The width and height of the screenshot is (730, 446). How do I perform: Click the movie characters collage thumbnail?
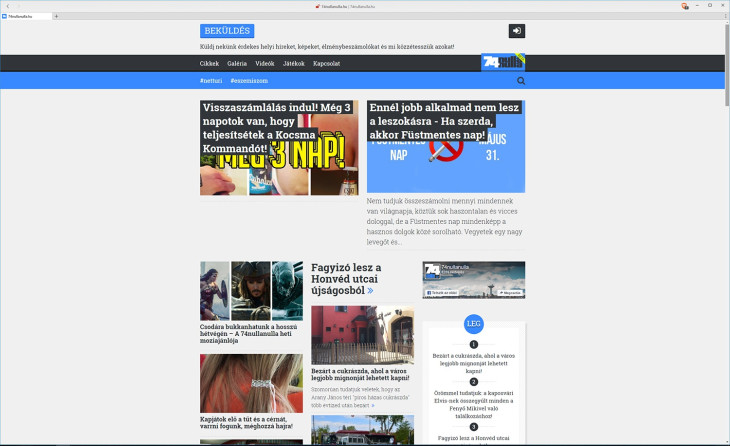251,291
